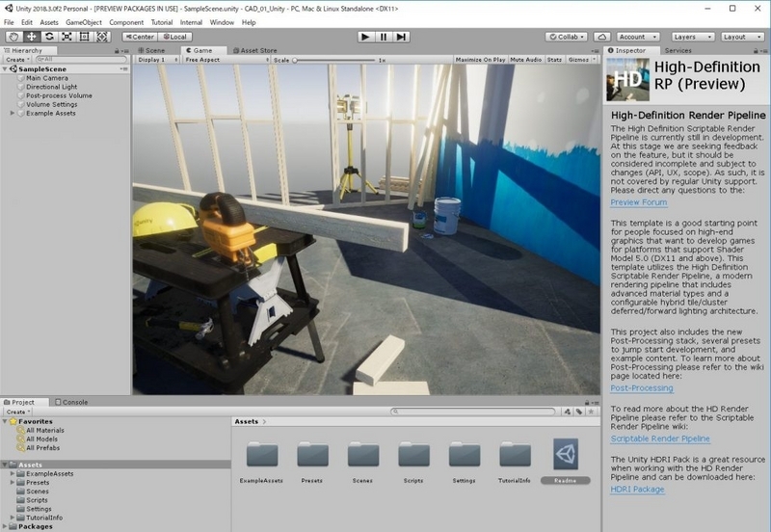Click Search by Type icon in Project
The width and height of the screenshot is (771, 532).
pos(568,412)
